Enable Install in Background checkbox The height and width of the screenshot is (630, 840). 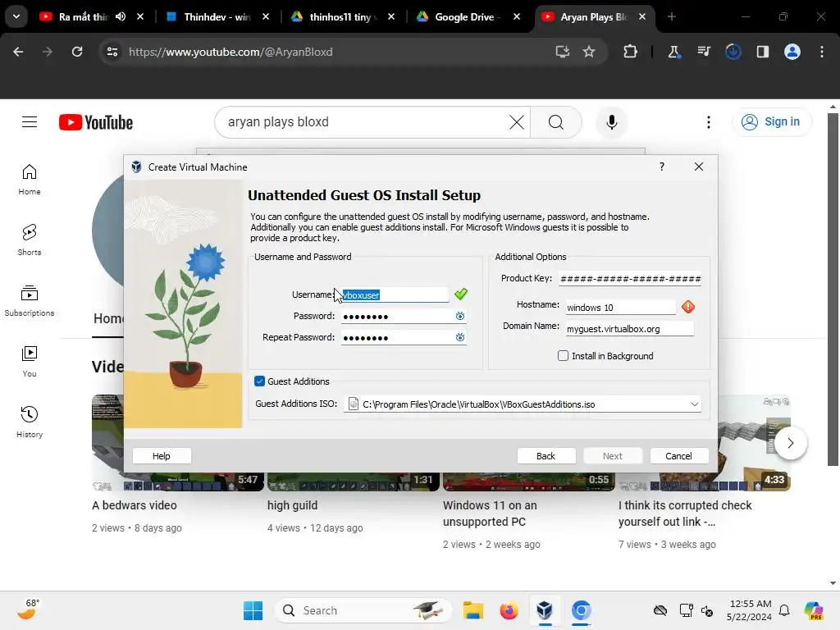[563, 356]
